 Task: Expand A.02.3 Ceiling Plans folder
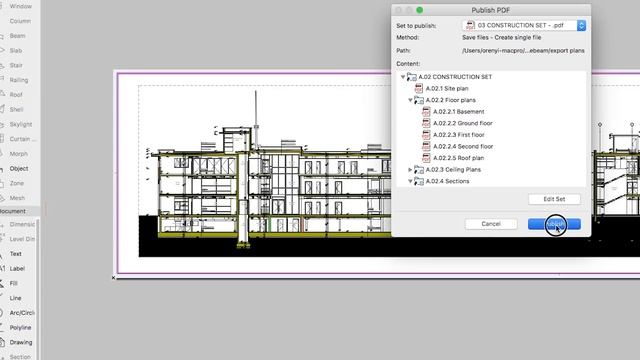pos(410,169)
